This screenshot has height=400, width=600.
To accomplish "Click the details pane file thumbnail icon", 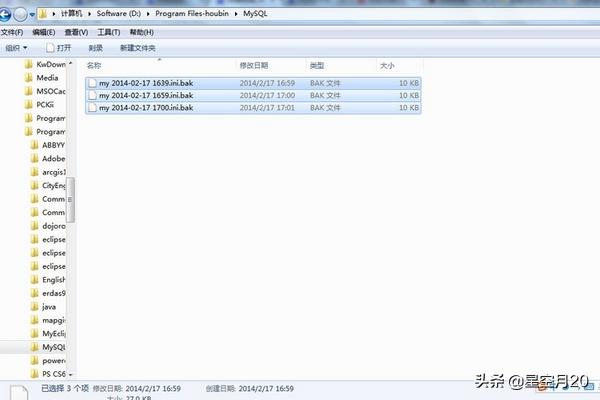I will click(x=19, y=393).
